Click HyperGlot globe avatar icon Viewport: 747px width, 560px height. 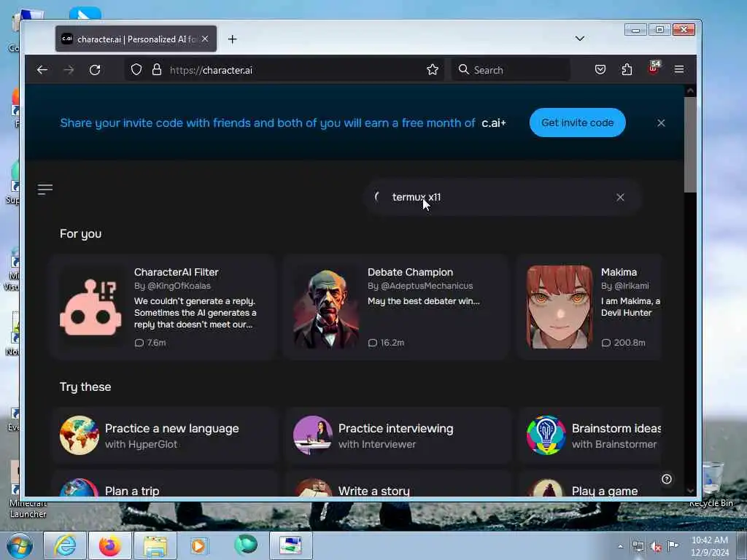(x=79, y=435)
